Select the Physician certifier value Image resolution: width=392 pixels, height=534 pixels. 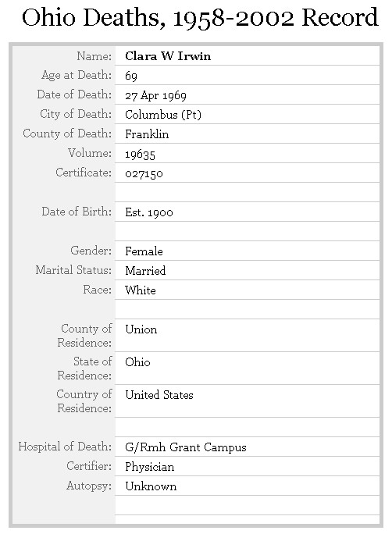(x=149, y=467)
